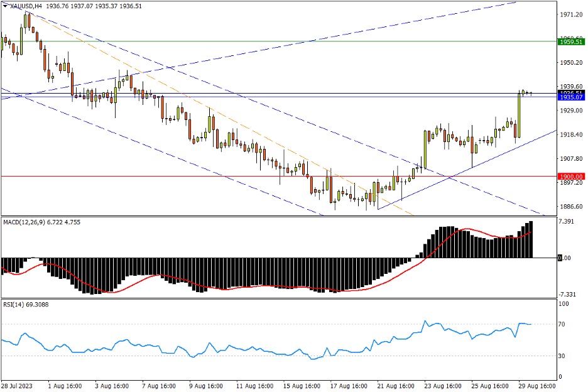The height and width of the screenshot is (392, 588).
Task: Click the 28 Jul 2023 date label
Action: pyautogui.click(x=16, y=386)
